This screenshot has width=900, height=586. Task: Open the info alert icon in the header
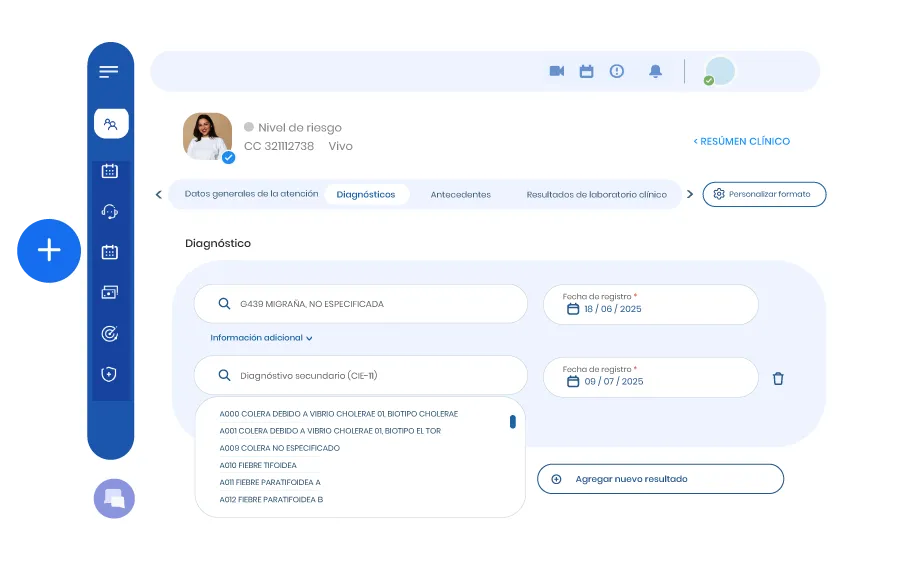[617, 71]
